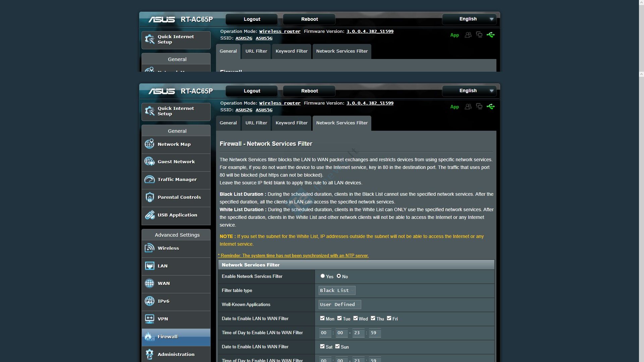
Task: Uncheck the Mon checkbox
Action: coord(322,318)
